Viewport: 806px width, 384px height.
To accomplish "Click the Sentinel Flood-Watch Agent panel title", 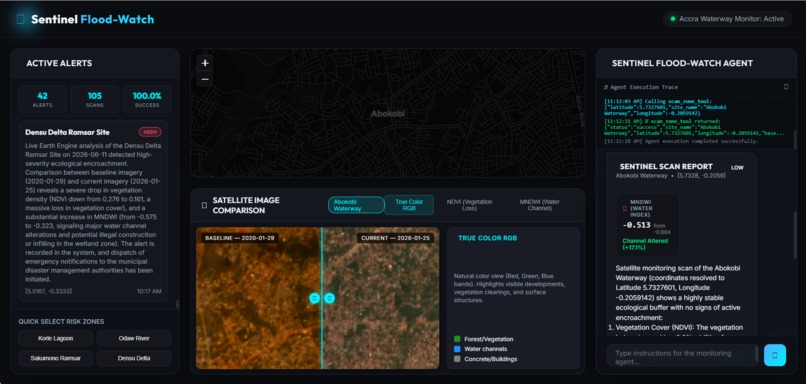I will [682, 63].
